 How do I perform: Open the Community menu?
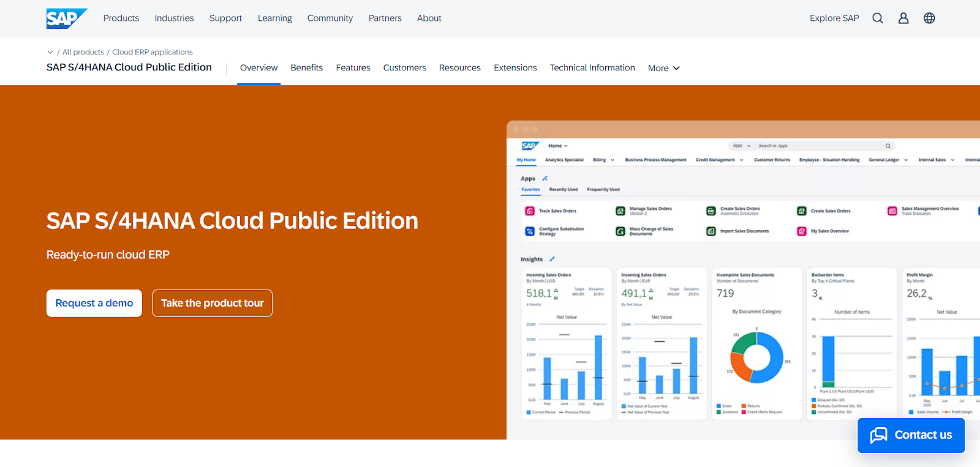[330, 18]
